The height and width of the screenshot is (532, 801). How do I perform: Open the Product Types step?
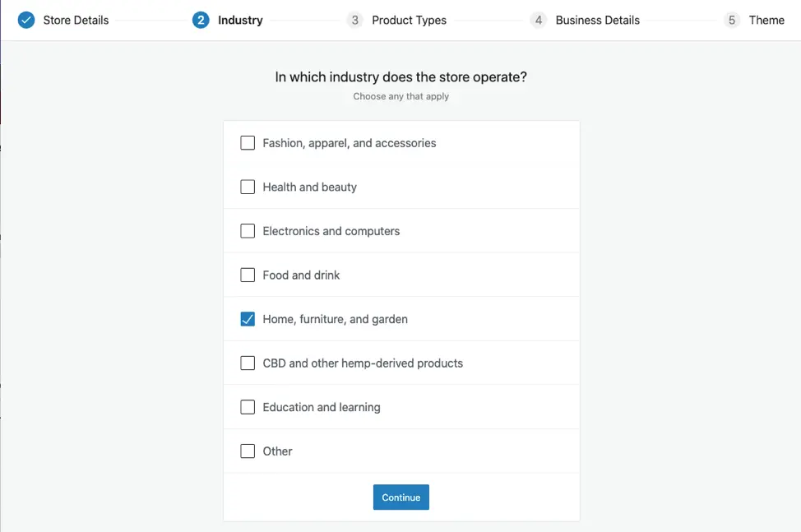[x=409, y=20]
